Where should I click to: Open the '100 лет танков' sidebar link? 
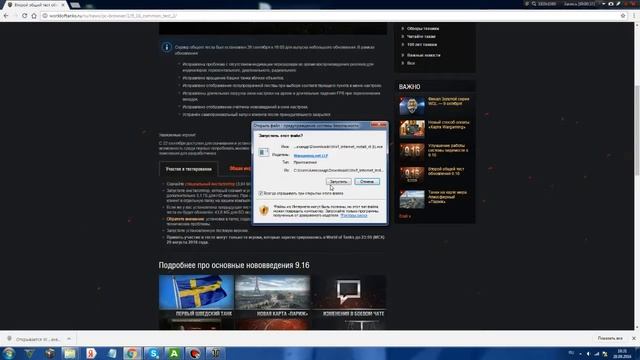pyautogui.click(x=422, y=44)
